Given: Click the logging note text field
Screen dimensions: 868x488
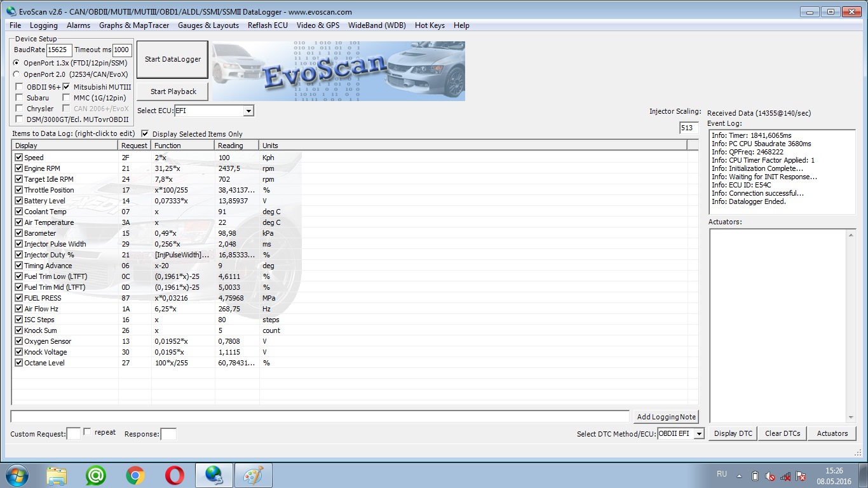Looking at the screenshot, I should [320, 417].
